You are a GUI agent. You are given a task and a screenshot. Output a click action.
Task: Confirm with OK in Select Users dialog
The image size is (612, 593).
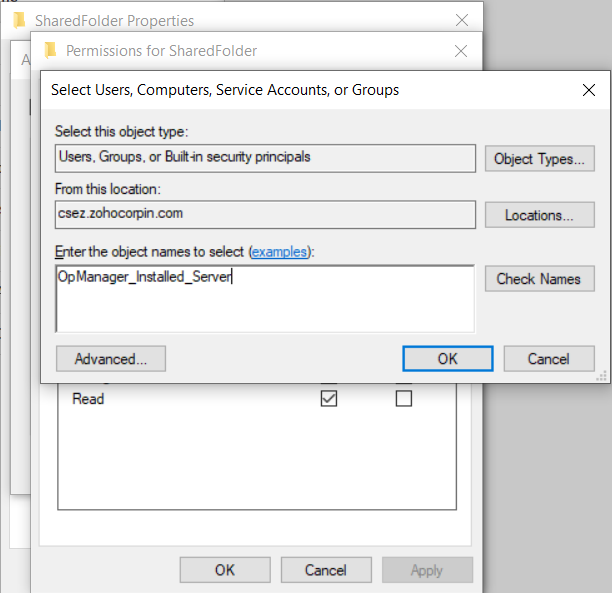click(x=447, y=359)
